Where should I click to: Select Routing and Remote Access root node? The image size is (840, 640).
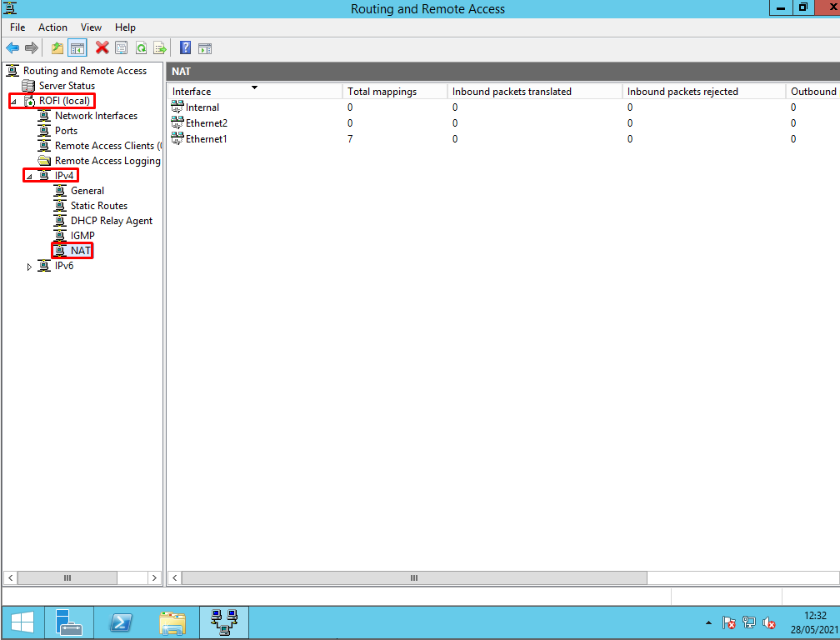(x=85, y=71)
